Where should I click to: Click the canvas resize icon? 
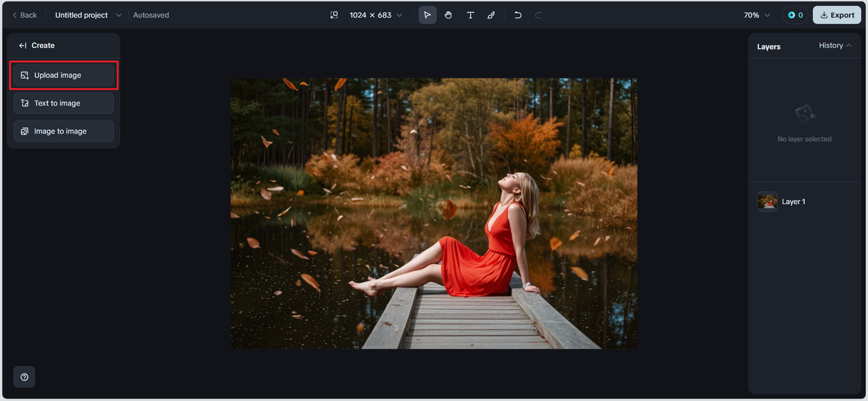(x=334, y=15)
